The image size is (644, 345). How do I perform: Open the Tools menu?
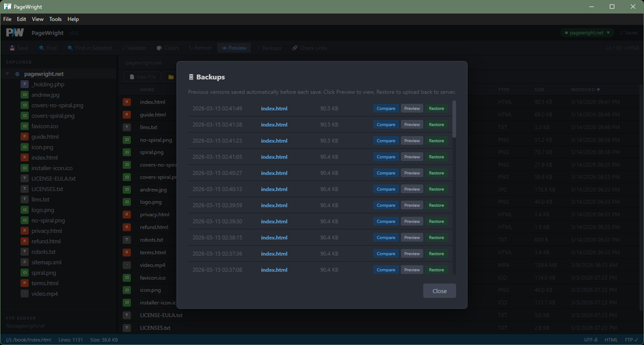(55, 19)
